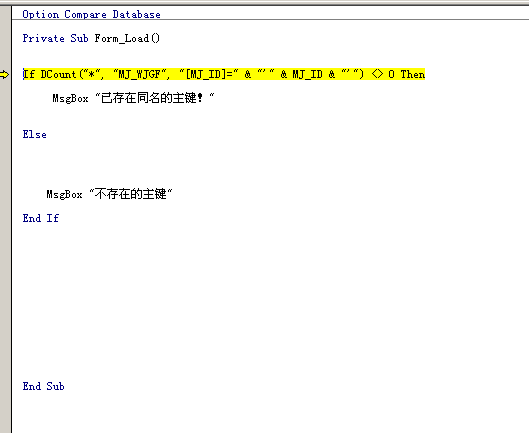529x433 pixels.
Task: Click the Else keyword
Action: pyautogui.click(x=34, y=134)
